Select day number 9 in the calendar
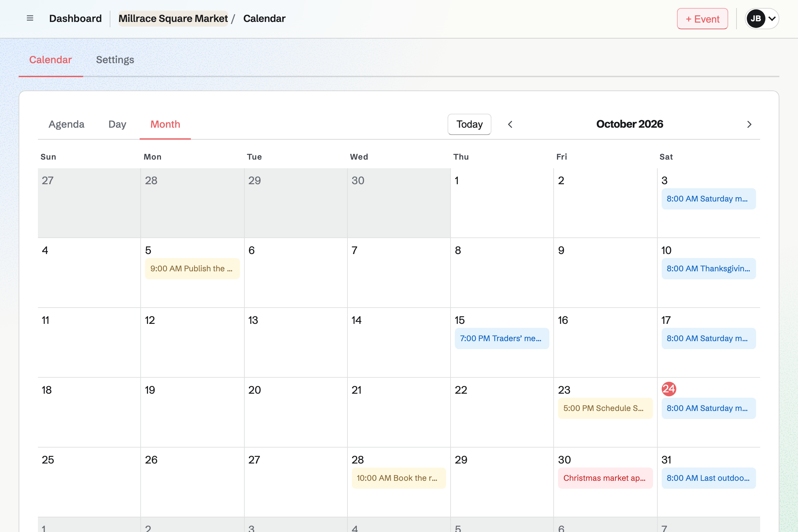The height and width of the screenshot is (532, 798). click(561, 250)
